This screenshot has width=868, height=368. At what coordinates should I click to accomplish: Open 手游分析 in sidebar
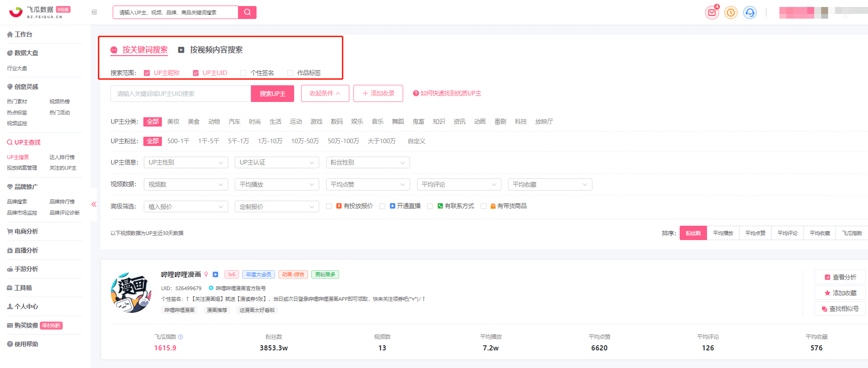pyautogui.click(x=23, y=269)
